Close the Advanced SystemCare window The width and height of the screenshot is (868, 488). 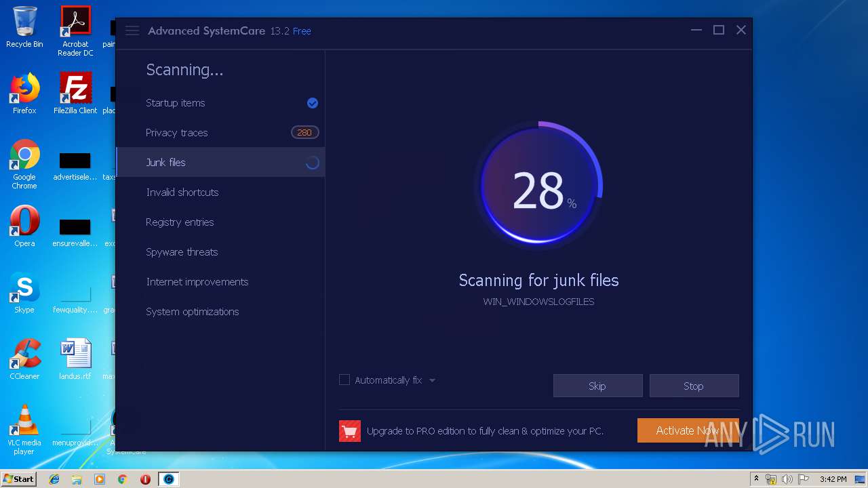coord(741,30)
